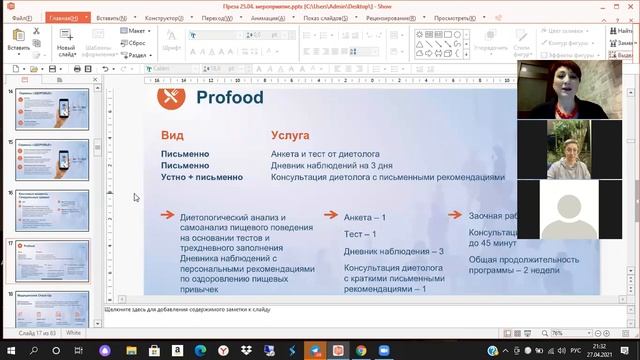The height and width of the screenshot is (360, 640).
Task: Click the open folder icon in quick toolbar
Action: (33, 69)
